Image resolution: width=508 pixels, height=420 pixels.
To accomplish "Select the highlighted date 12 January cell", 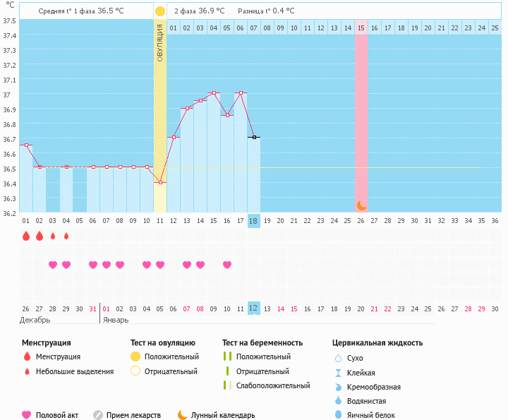I will pos(254,308).
